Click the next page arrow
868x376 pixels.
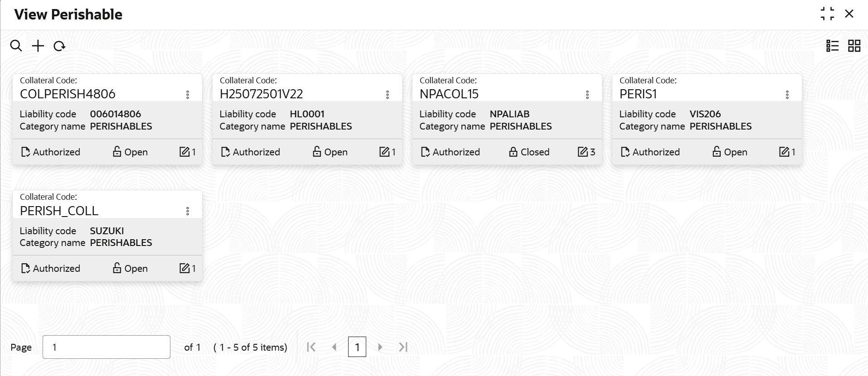(x=380, y=347)
